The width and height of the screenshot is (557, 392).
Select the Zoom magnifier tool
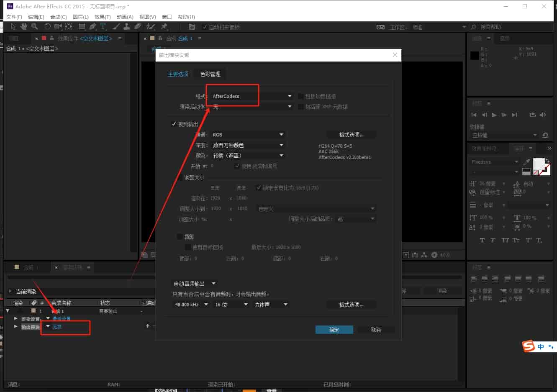pos(34,27)
